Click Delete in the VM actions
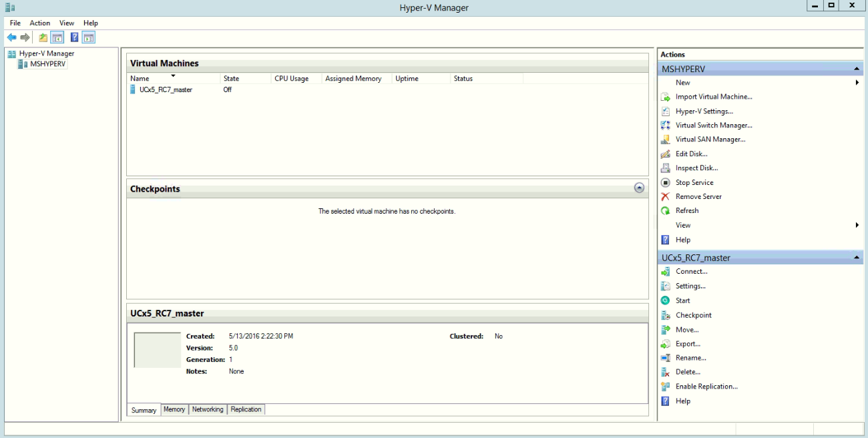Screen dimensions: 868x438 point(688,372)
